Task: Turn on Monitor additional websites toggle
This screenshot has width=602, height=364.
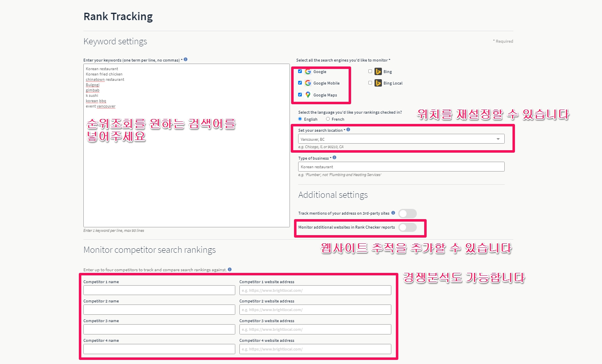Action: [x=407, y=227]
